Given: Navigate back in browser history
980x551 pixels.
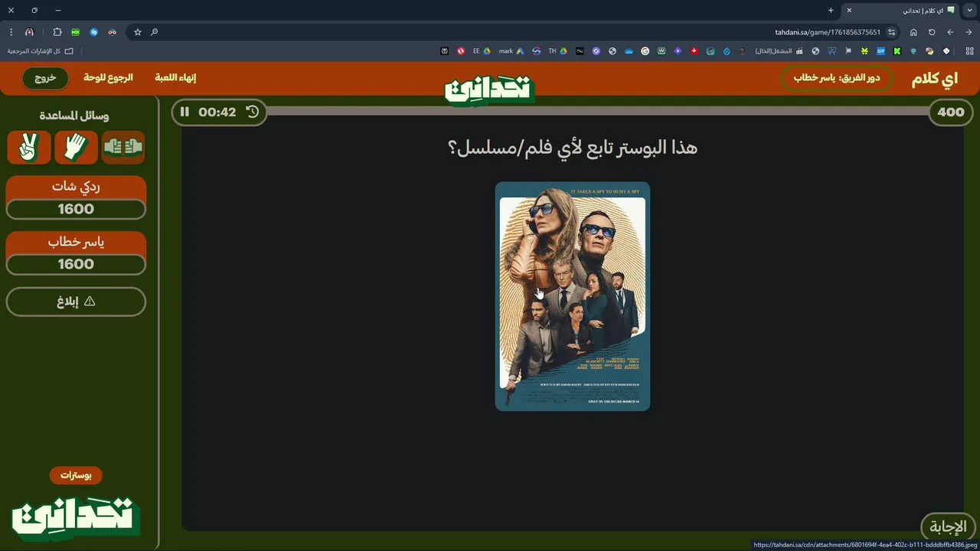Looking at the screenshot, I should pyautogui.click(x=969, y=32).
